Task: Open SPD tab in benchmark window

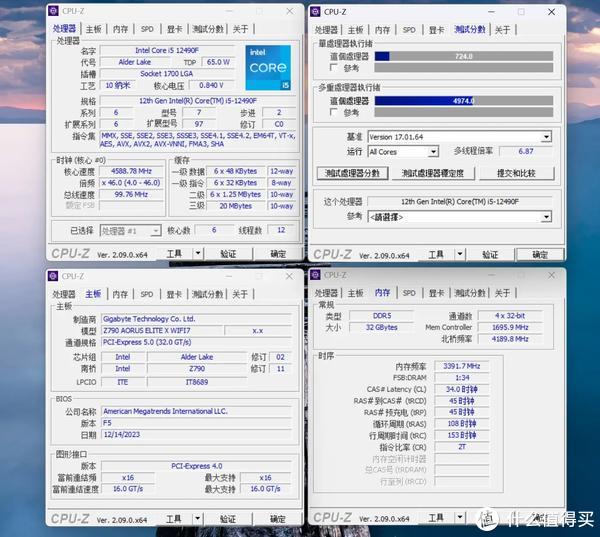Action: point(409,29)
